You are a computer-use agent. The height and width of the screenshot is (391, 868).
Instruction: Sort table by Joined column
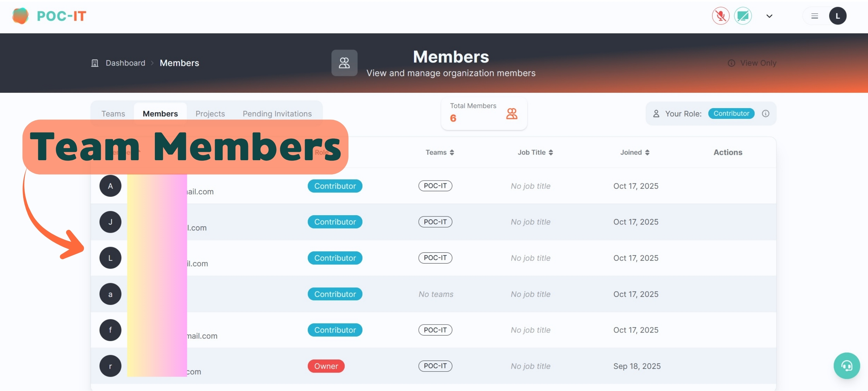(635, 153)
